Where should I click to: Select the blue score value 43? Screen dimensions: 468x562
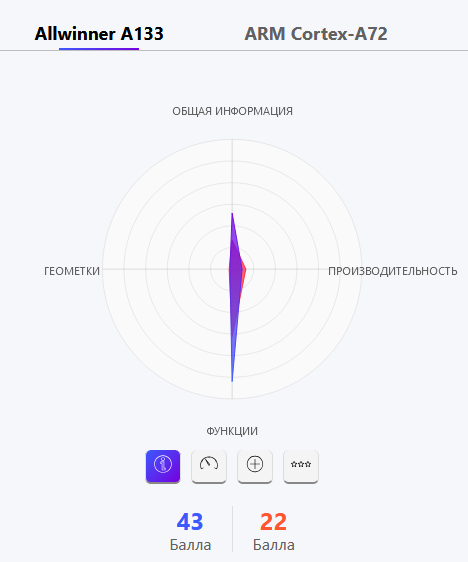click(x=190, y=521)
